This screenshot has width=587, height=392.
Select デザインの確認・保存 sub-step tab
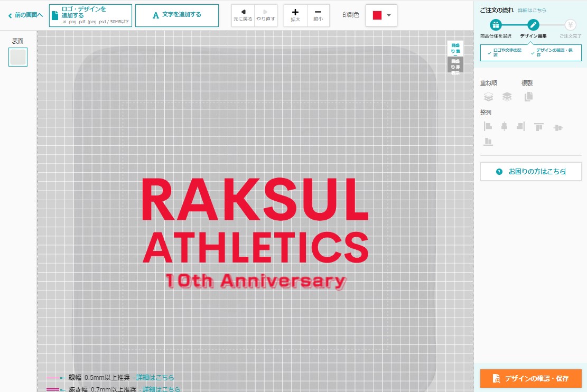click(x=553, y=52)
